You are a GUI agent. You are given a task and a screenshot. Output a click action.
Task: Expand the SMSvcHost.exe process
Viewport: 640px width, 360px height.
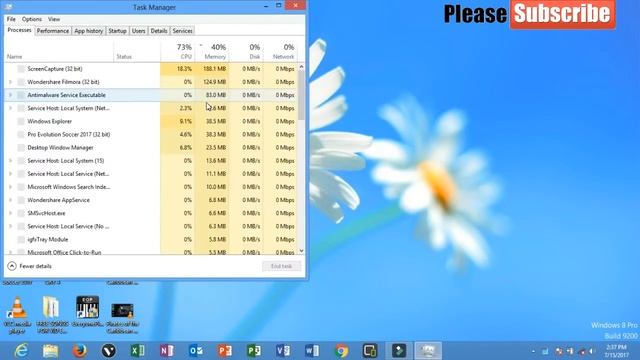click(11, 213)
